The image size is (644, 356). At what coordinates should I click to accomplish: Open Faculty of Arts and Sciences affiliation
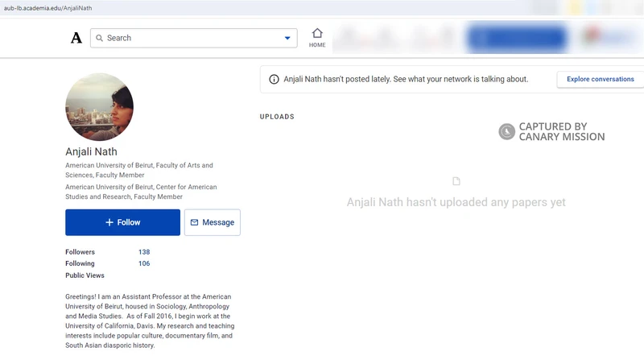pyautogui.click(x=139, y=170)
